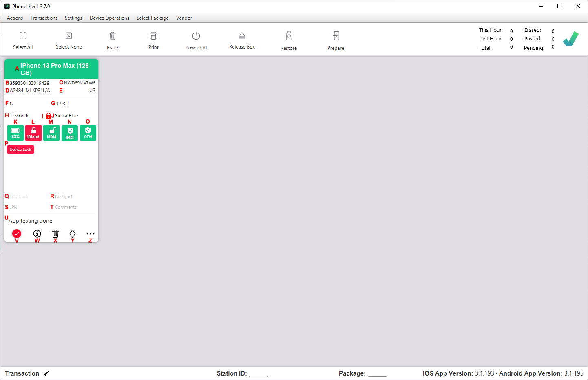Open the Device Operations menu
Screen dimensions: 588x380
[x=109, y=18]
